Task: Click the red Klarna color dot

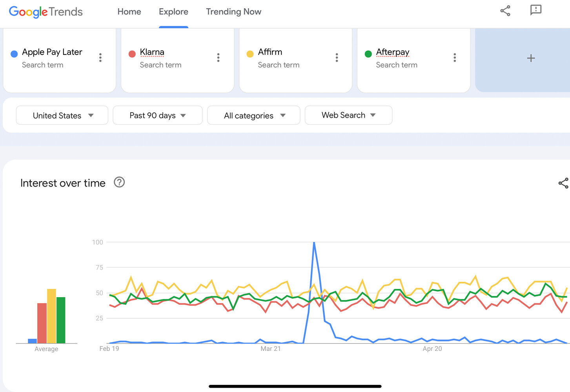Action: coord(132,54)
